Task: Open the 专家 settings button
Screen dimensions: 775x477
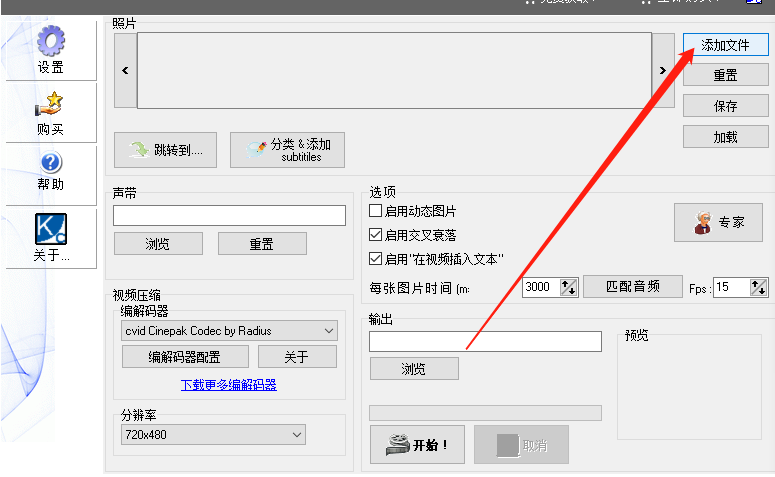Action: (718, 222)
